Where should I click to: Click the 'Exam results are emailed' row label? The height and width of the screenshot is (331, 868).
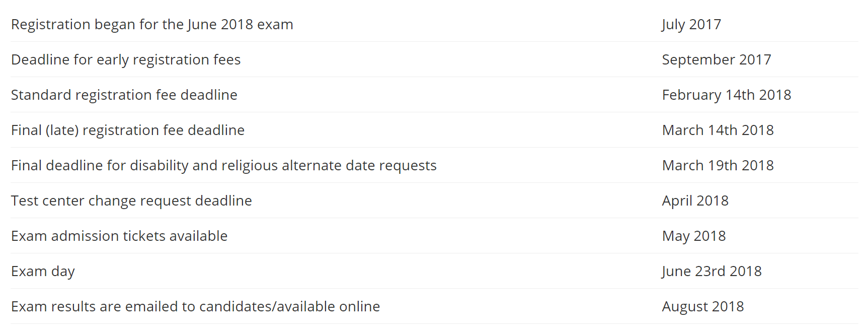(x=195, y=306)
